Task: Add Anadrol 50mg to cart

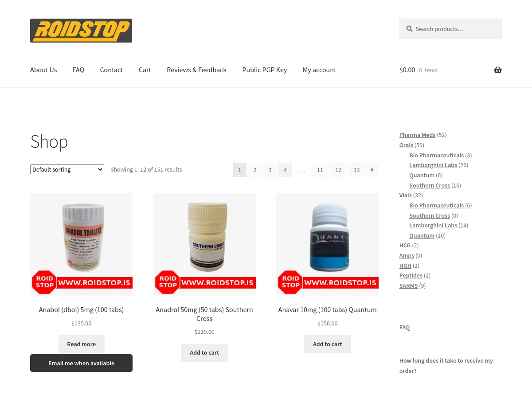Action: (204, 352)
